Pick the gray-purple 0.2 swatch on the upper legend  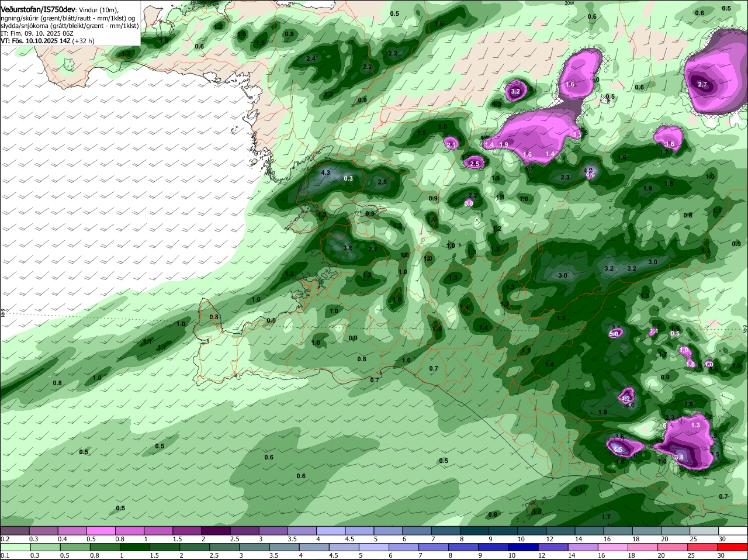15,530
